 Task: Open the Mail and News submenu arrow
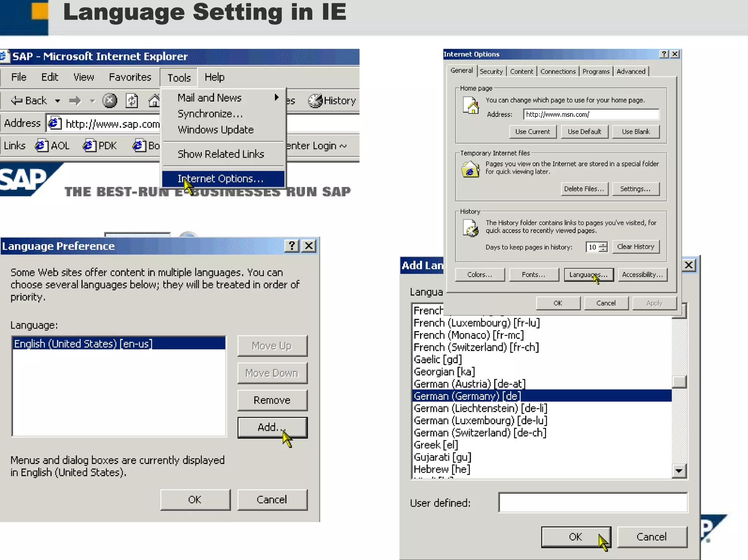pos(276,97)
